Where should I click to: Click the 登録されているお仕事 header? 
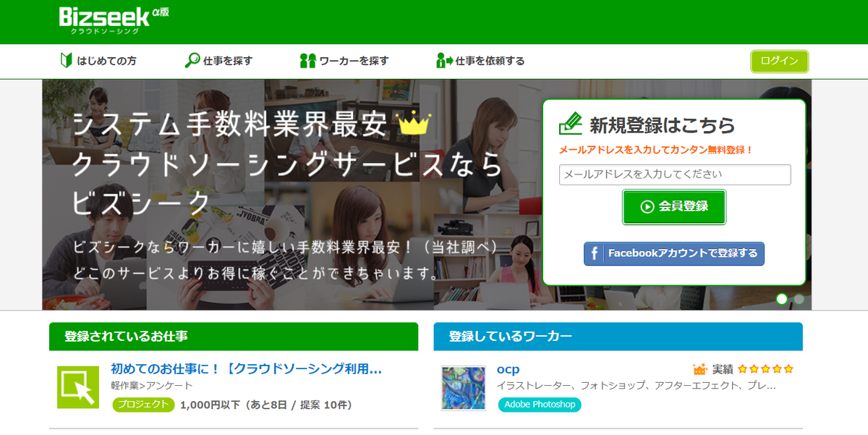(x=234, y=337)
